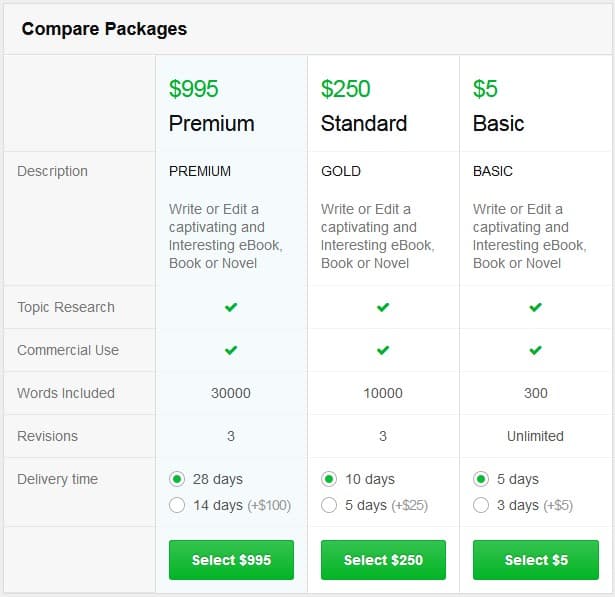This screenshot has width=615, height=597.
Task: Choose 5 days delivery for +$25
Action: click(x=329, y=505)
